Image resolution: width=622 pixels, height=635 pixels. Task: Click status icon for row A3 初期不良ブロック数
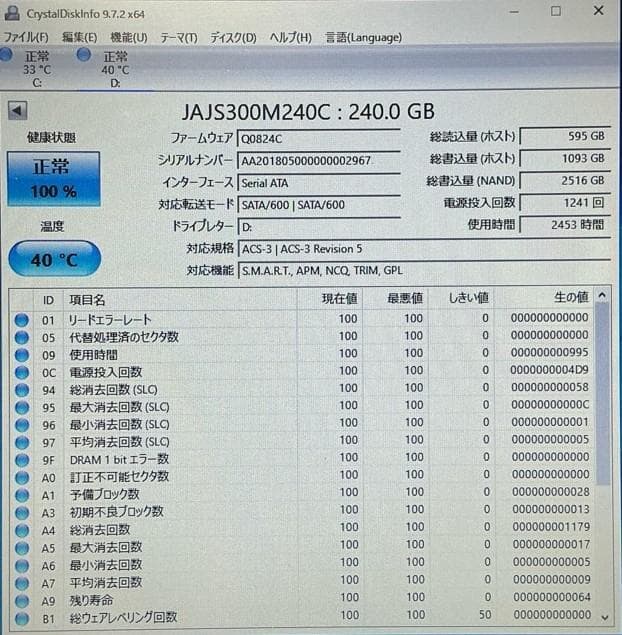pos(21,513)
